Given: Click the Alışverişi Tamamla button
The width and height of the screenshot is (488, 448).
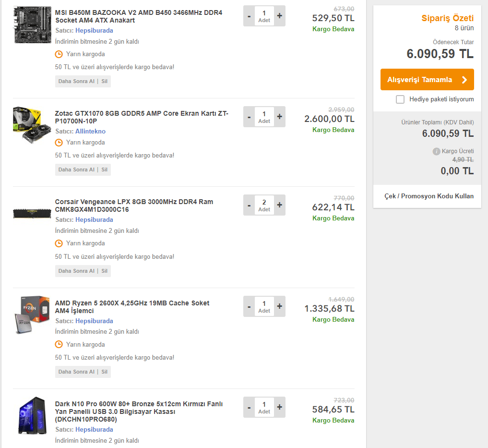Looking at the screenshot, I should pyautogui.click(x=427, y=80).
